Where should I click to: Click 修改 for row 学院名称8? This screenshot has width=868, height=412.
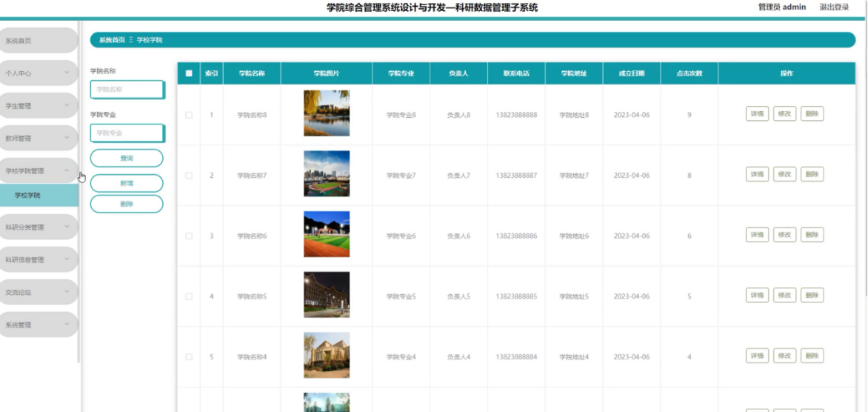pos(784,113)
